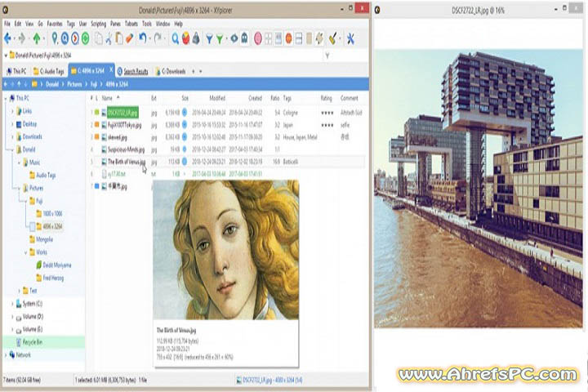Expand the Links tree node
Screen dimensions: 588x392
click(12, 111)
